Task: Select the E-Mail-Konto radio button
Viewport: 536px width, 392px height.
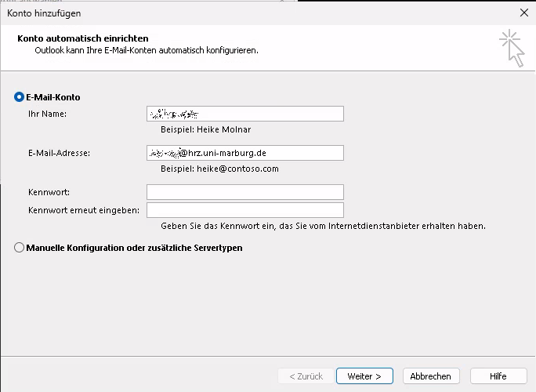Action: click(x=20, y=97)
